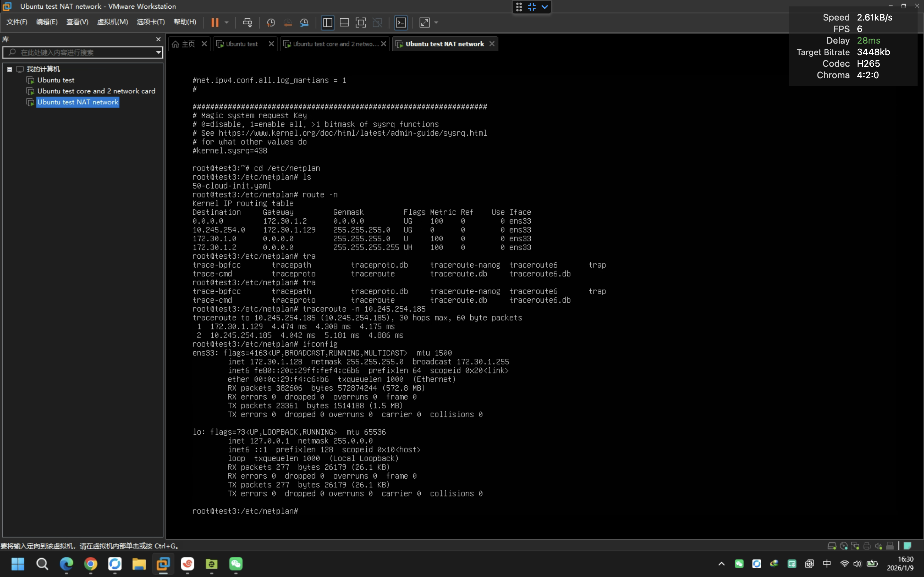This screenshot has width=924, height=577.
Task: Click the sound device status icon
Action: tap(878, 546)
